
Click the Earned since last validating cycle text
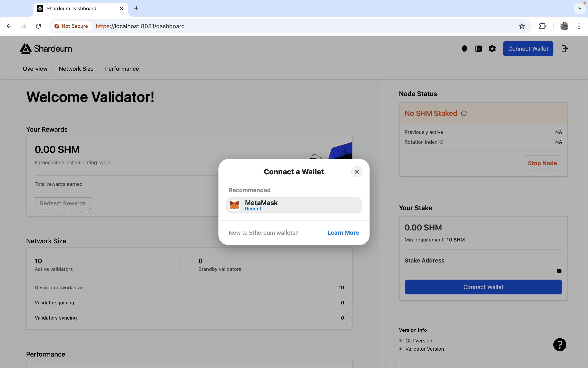click(x=72, y=162)
